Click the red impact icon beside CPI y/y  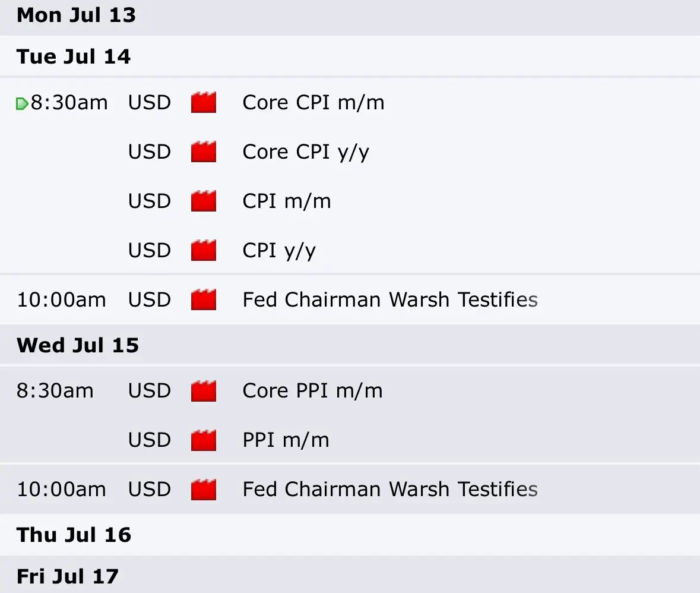[x=204, y=250]
